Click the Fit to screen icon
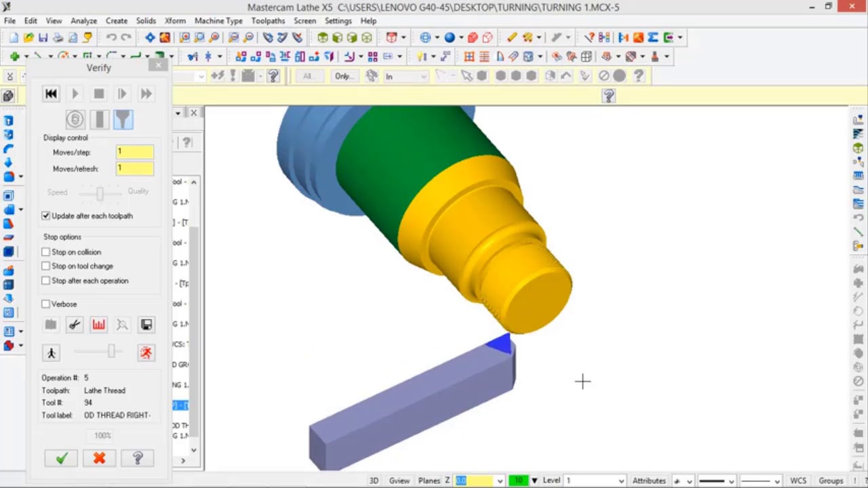Image resolution: width=868 pixels, height=488 pixels. tap(150, 38)
